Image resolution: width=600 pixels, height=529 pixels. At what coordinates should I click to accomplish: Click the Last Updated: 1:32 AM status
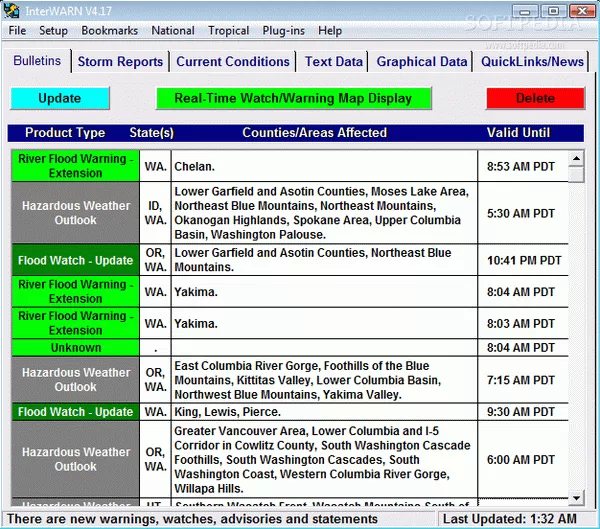point(510,519)
